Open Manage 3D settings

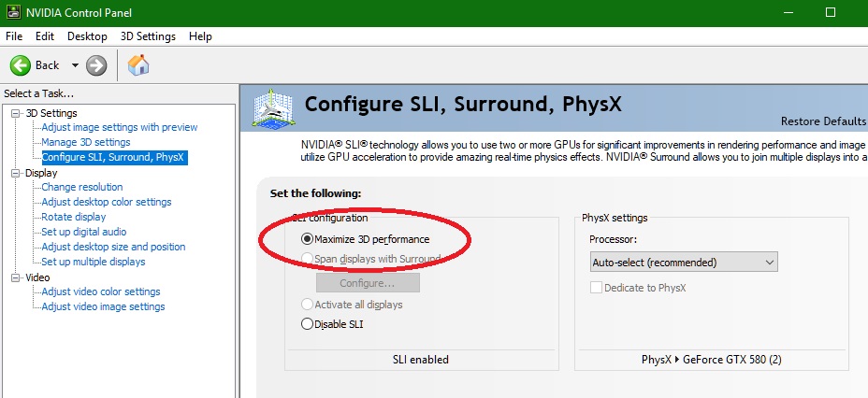point(86,142)
